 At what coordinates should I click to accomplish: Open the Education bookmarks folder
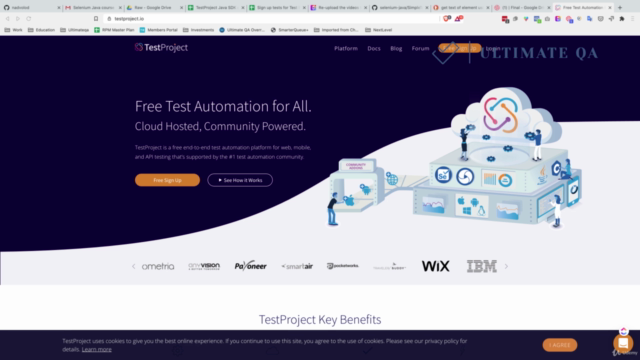pos(41,30)
